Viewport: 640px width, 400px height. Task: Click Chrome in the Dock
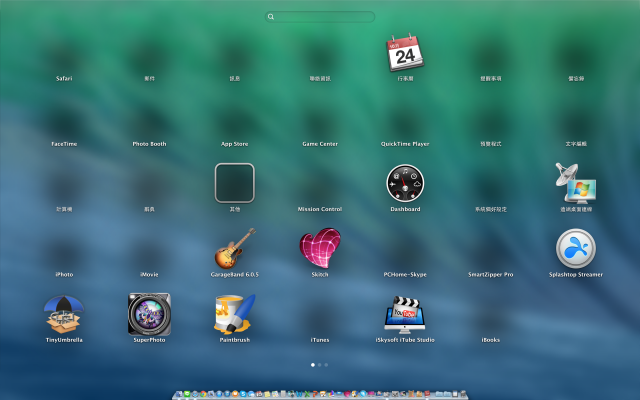[x=203, y=394]
